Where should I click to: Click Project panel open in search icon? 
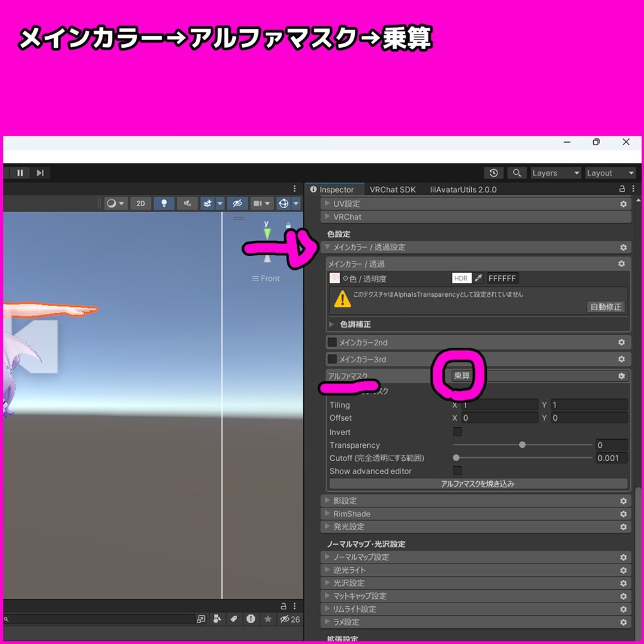point(201,619)
